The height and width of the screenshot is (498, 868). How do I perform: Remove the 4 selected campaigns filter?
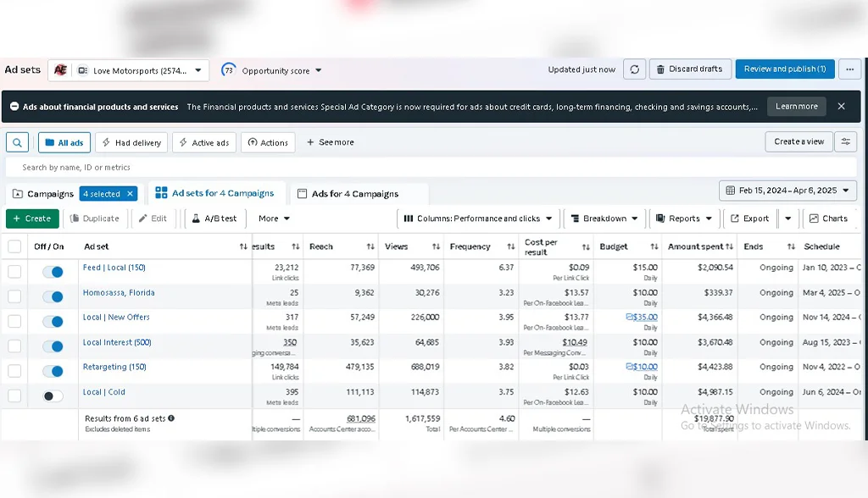click(x=130, y=194)
